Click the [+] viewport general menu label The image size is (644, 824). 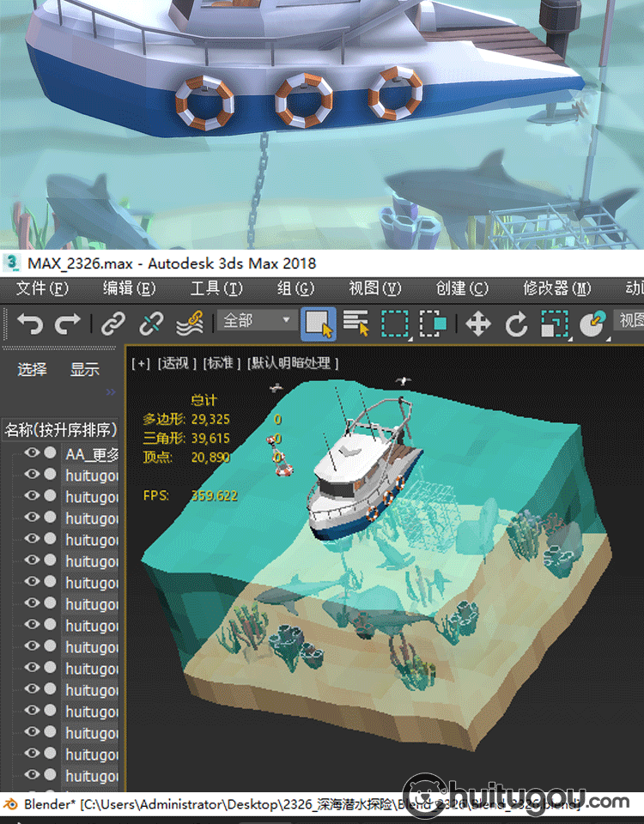(141, 363)
